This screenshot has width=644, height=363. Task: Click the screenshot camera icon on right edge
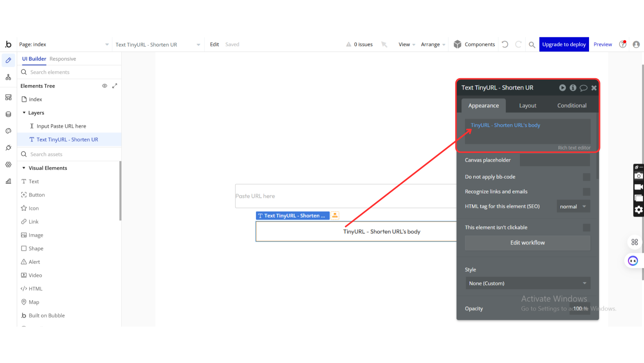tap(639, 176)
